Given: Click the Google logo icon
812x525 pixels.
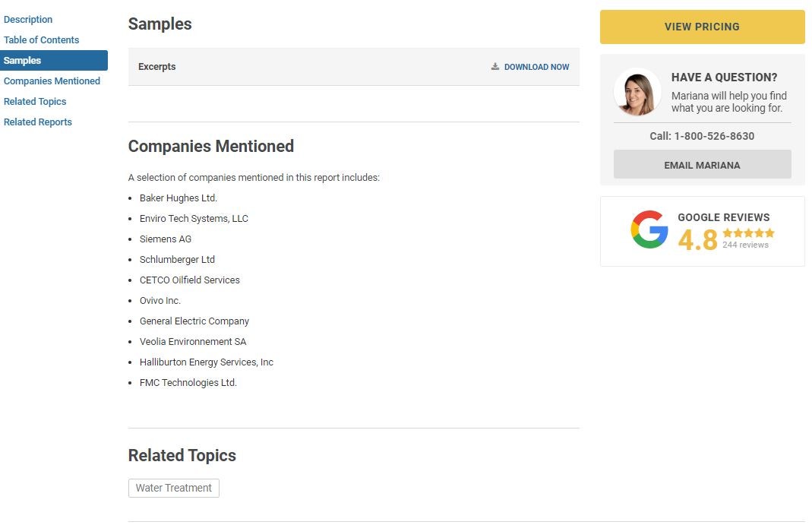Looking at the screenshot, I should 649,229.
